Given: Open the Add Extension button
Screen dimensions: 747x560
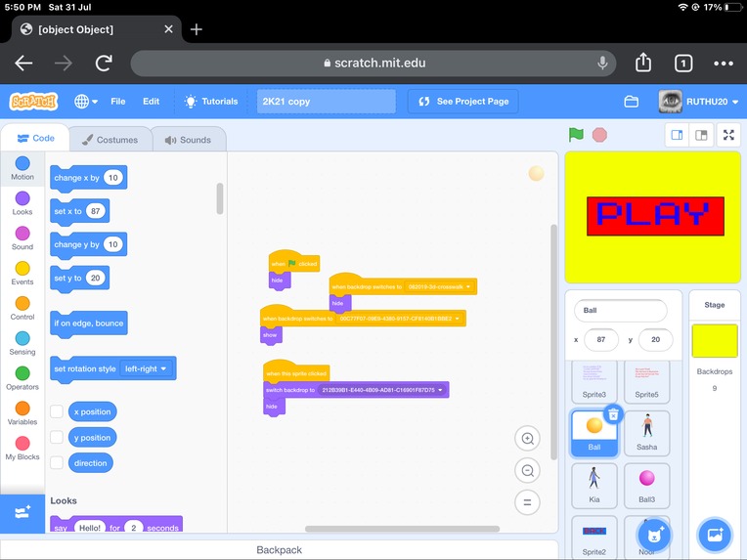Looking at the screenshot, I should point(22,513).
